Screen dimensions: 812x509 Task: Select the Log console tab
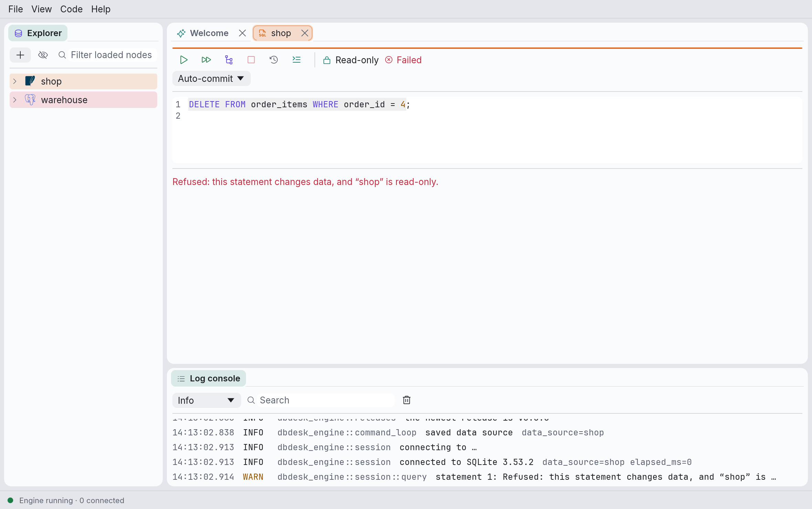coord(209,378)
